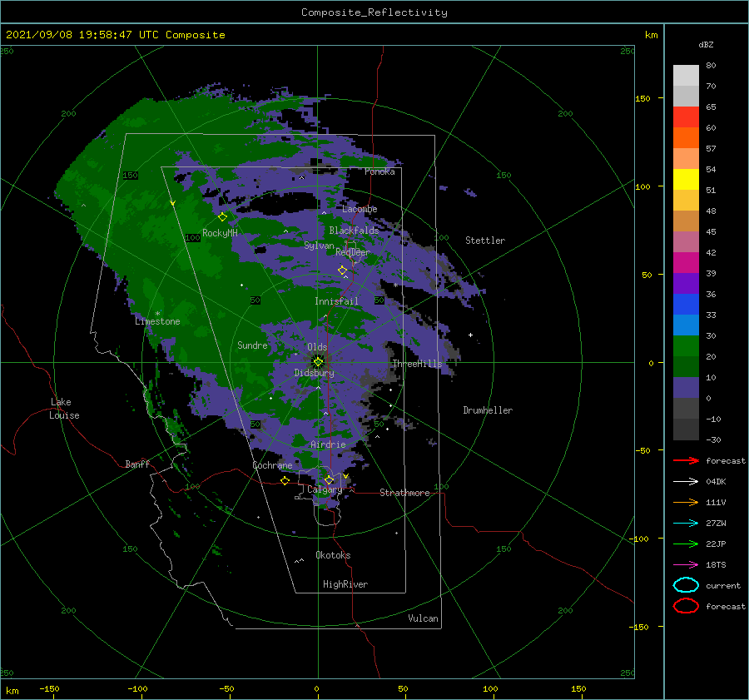
Task: Click the Blackfalds label
Action: point(354,231)
